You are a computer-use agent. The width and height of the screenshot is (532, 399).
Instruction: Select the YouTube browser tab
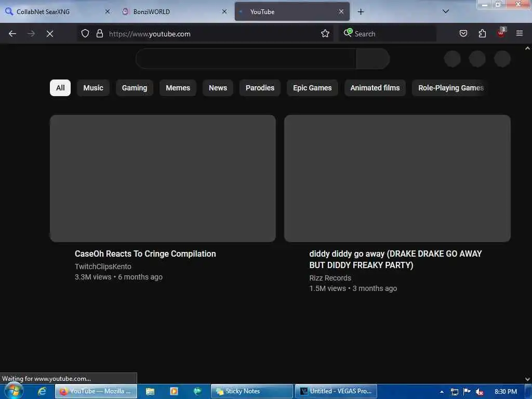[292, 11]
